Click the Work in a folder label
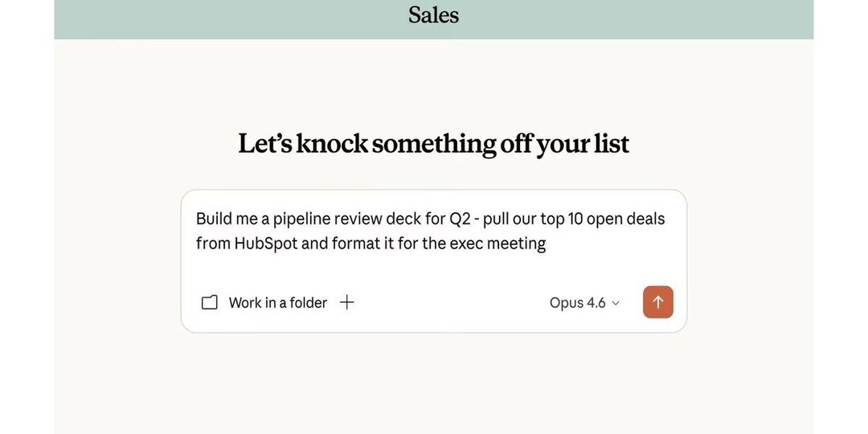Image resolution: width=868 pixels, height=434 pixels. pyautogui.click(x=278, y=303)
